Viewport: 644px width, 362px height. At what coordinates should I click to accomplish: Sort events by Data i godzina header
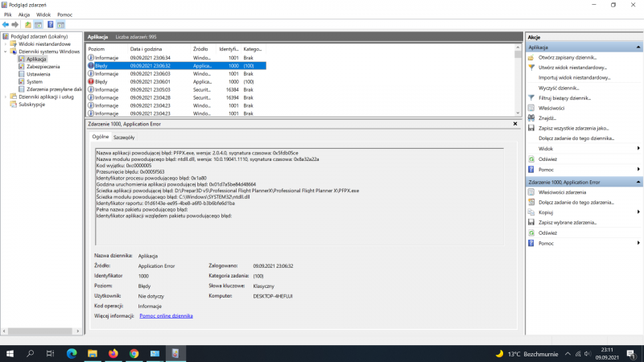point(159,49)
